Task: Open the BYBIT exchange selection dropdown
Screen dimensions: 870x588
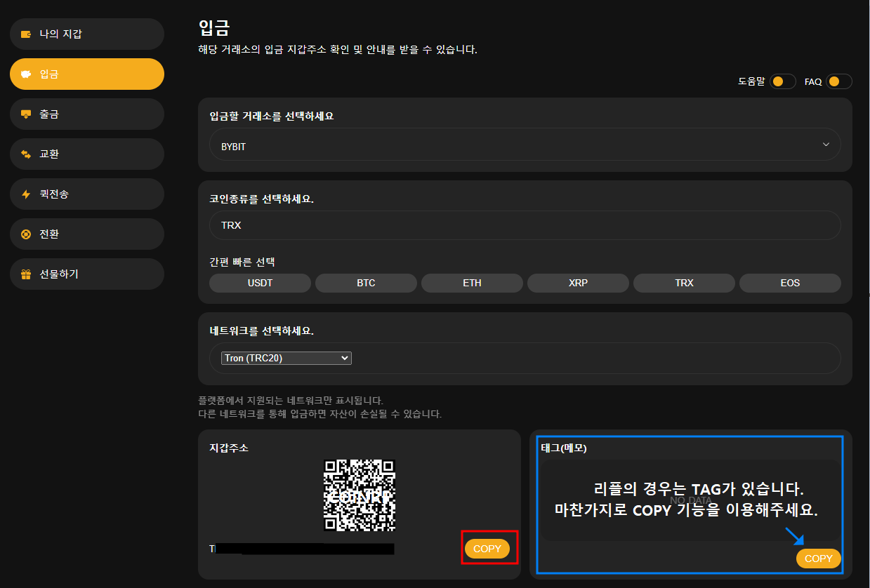Action: [x=525, y=147]
